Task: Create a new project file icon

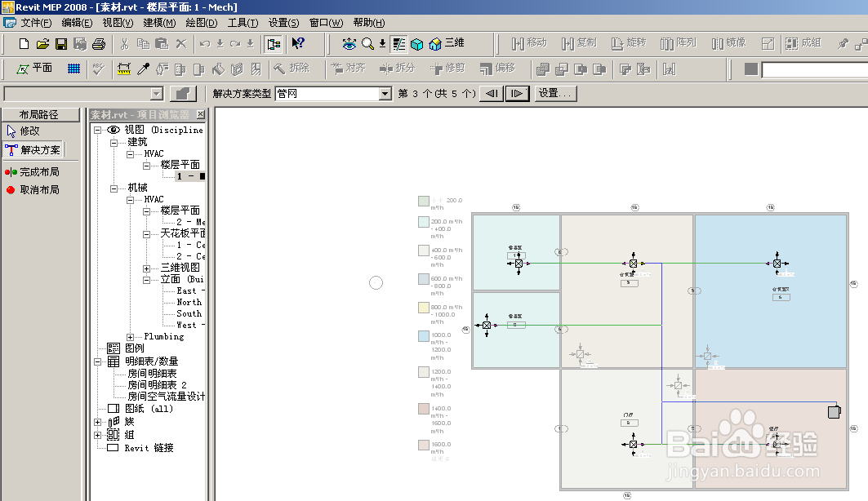Action: pos(24,44)
